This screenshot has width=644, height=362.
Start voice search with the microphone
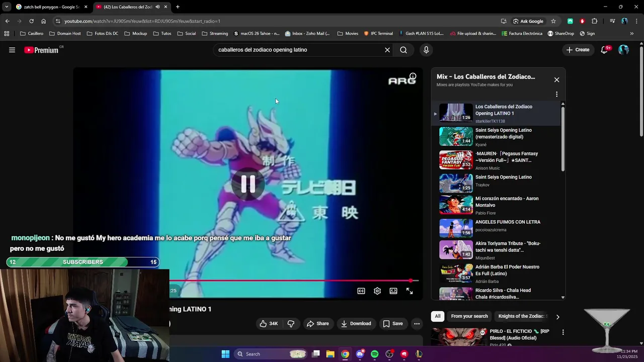(x=426, y=50)
